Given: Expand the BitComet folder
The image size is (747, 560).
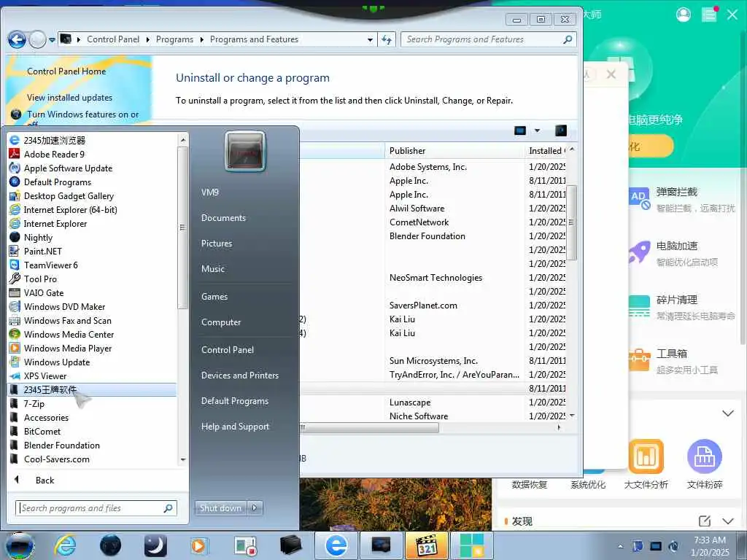Looking at the screenshot, I should point(42,431).
